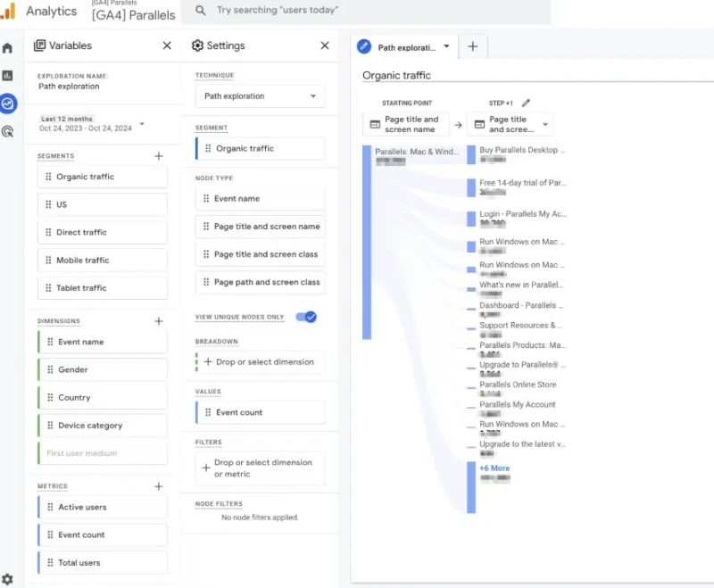
Task: Expand the +6 More nodes
Action: coord(494,468)
